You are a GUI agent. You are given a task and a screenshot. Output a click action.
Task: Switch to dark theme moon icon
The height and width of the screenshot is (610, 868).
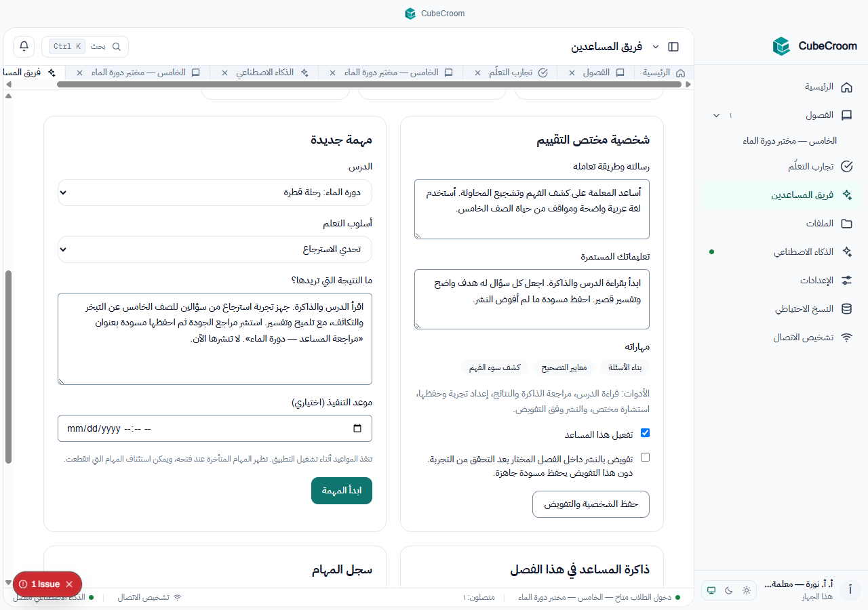pyautogui.click(x=729, y=590)
